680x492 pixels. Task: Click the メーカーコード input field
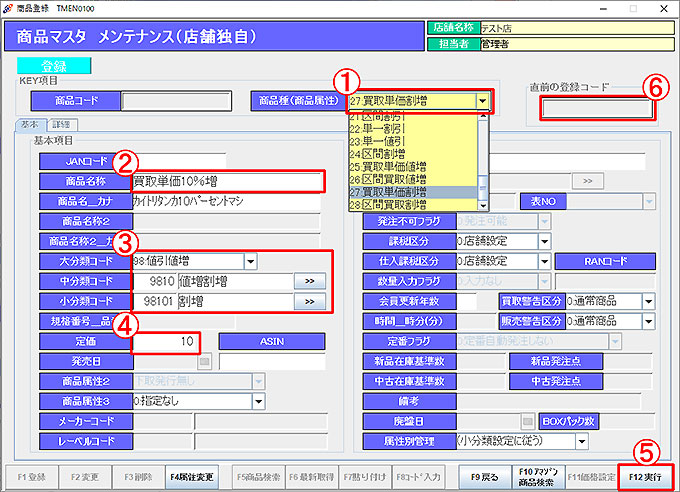[163, 421]
